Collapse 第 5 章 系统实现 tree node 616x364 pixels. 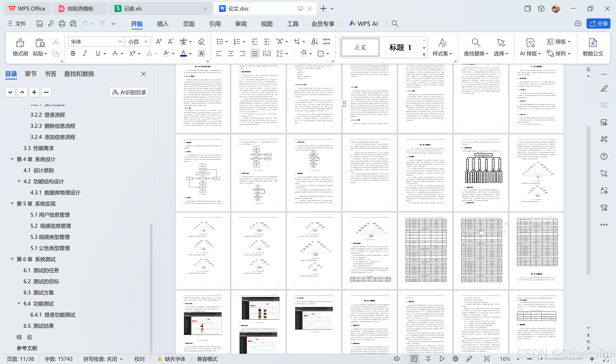point(12,204)
